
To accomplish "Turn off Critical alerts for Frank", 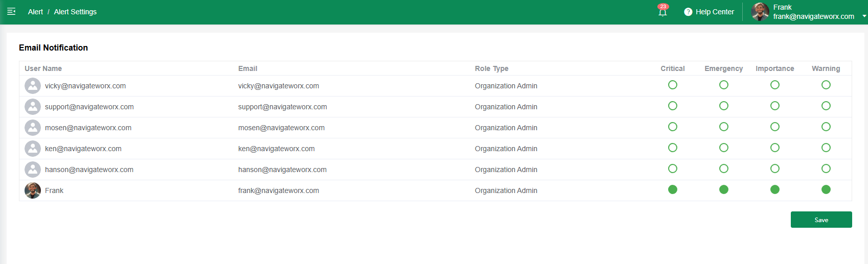I will tap(673, 189).
